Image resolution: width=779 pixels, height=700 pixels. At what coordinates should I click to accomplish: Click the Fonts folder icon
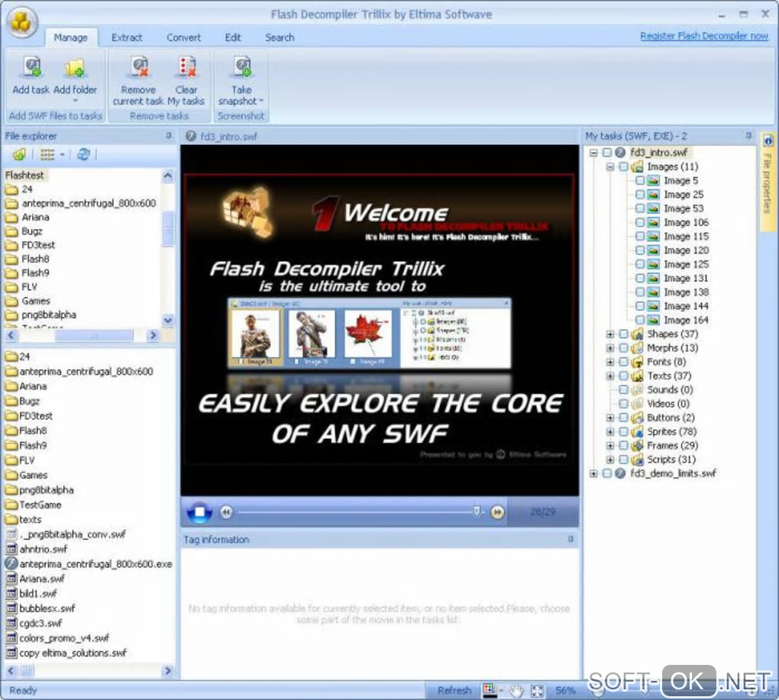tap(637, 362)
